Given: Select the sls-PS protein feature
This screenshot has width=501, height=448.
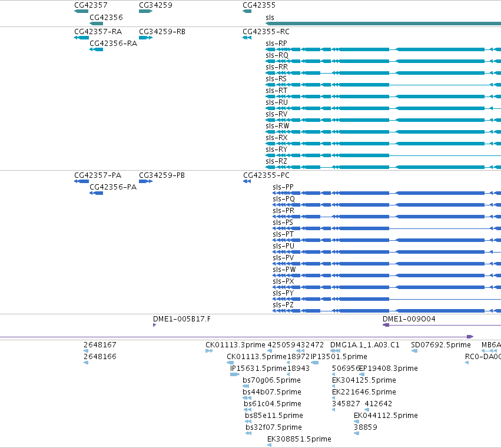Looking at the screenshot, I should (387, 228).
